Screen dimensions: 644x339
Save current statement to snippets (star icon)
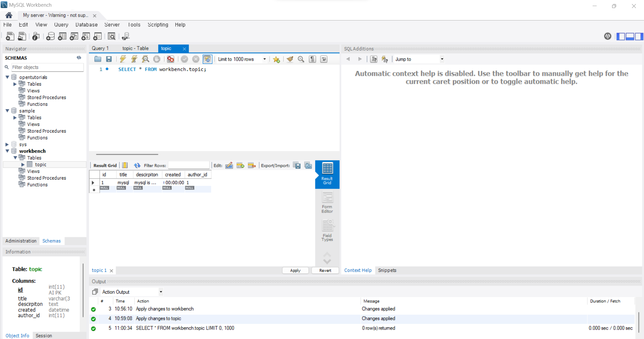276,59
